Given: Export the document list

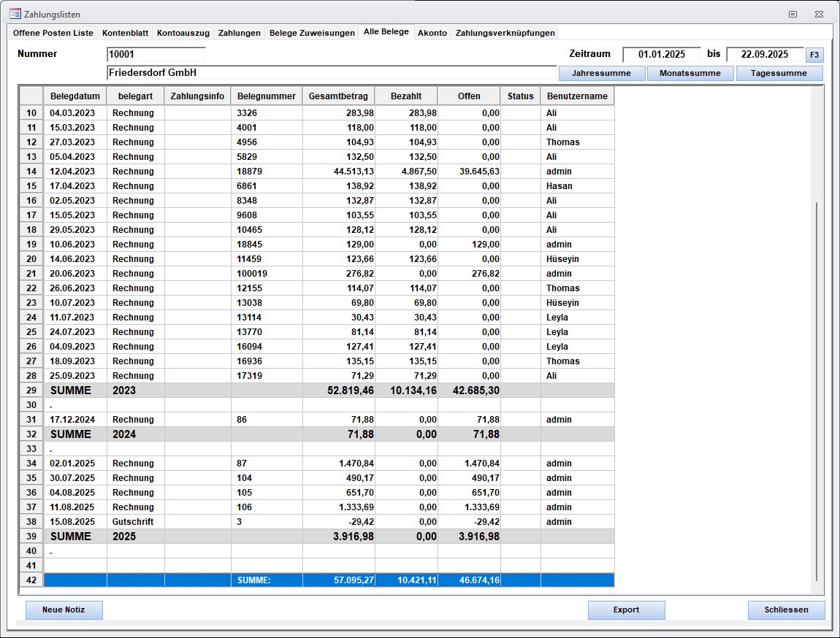Looking at the screenshot, I should point(626,610).
